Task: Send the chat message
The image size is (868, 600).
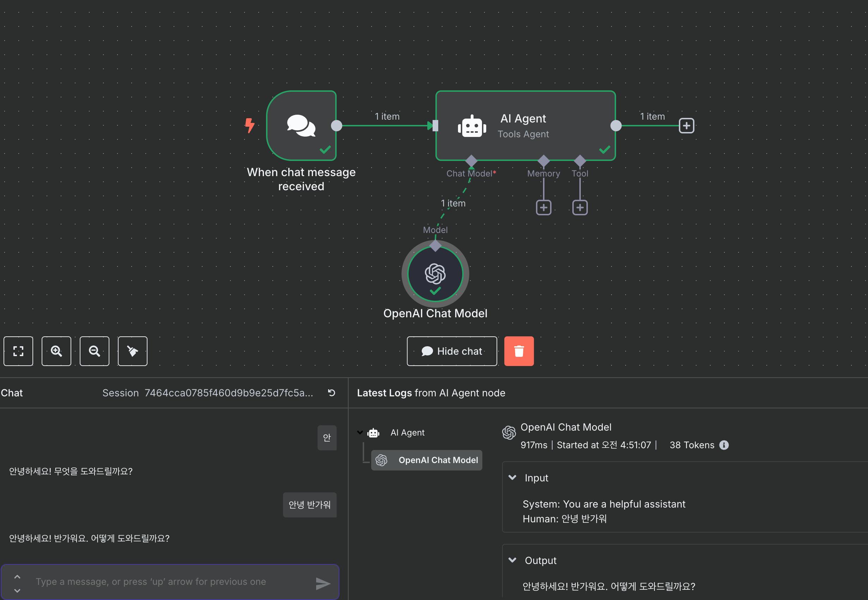Action: point(323,583)
